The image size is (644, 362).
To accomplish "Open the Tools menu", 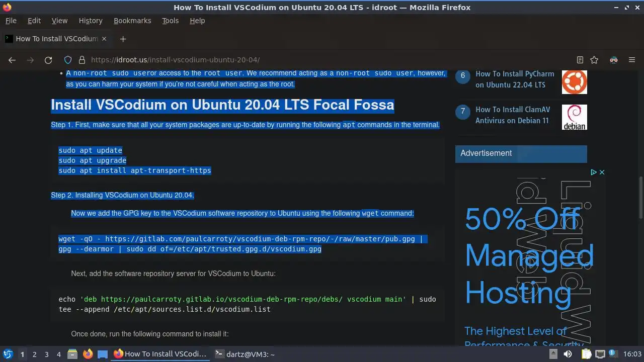I will [170, 21].
